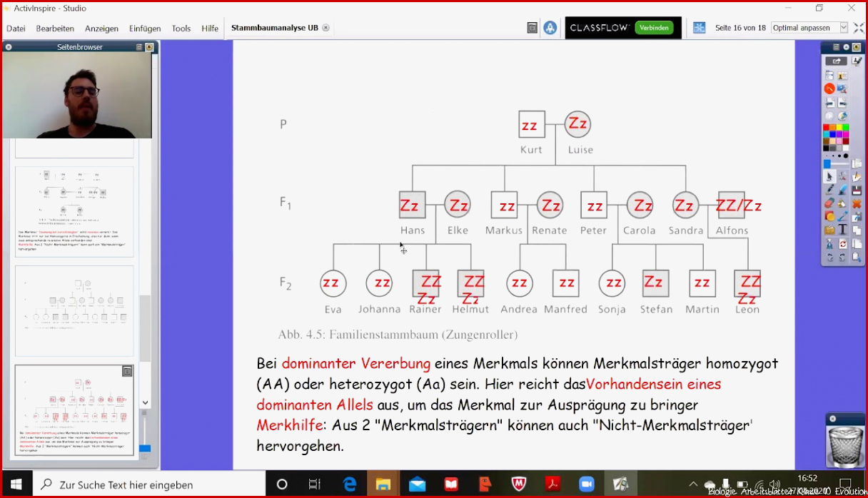Select the blank pedigree page thumbnail

click(74, 310)
